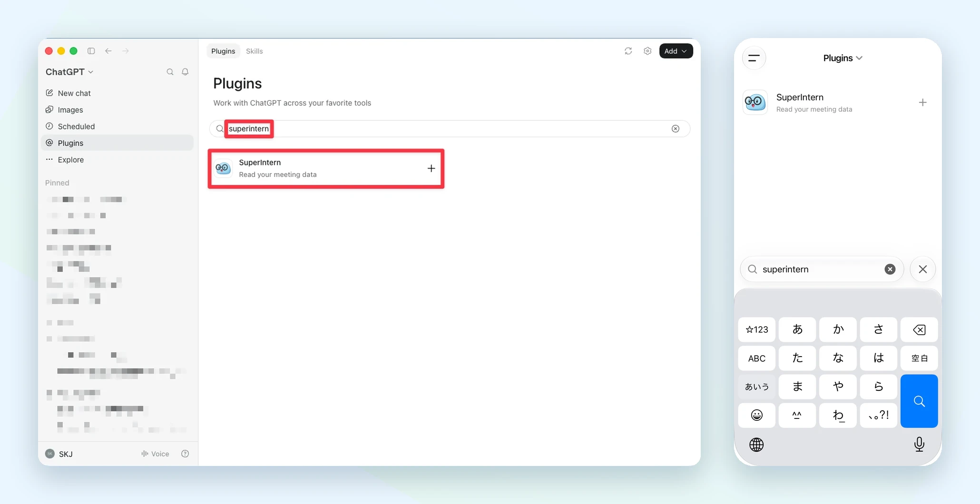The width and height of the screenshot is (980, 504).
Task: Open the mobile hamburger menu button
Action: click(754, 58)
